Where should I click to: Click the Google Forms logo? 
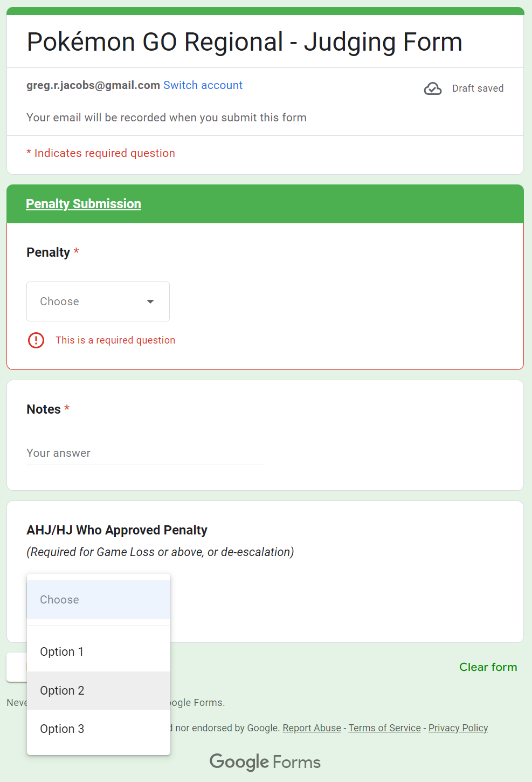[x=265, y=762]
